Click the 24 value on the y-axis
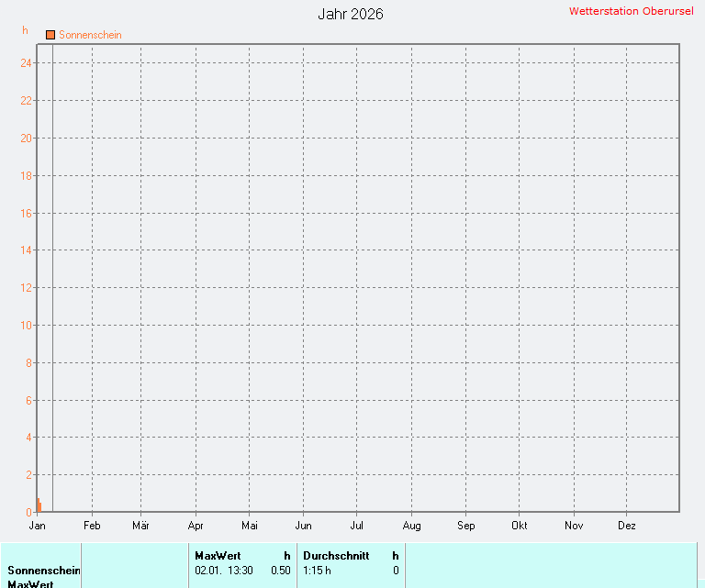 26,63
